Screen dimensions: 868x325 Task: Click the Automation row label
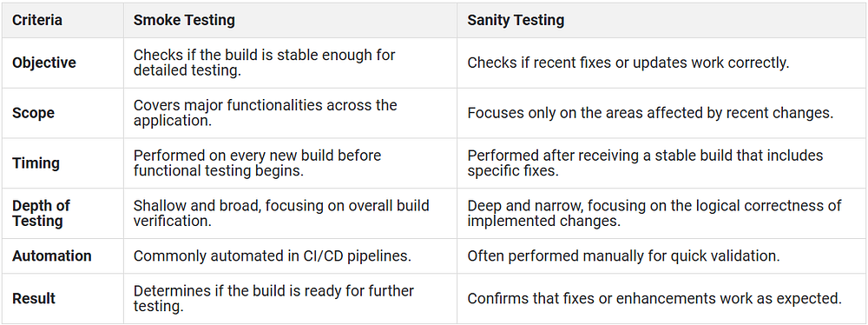click(x=51, y=255)
